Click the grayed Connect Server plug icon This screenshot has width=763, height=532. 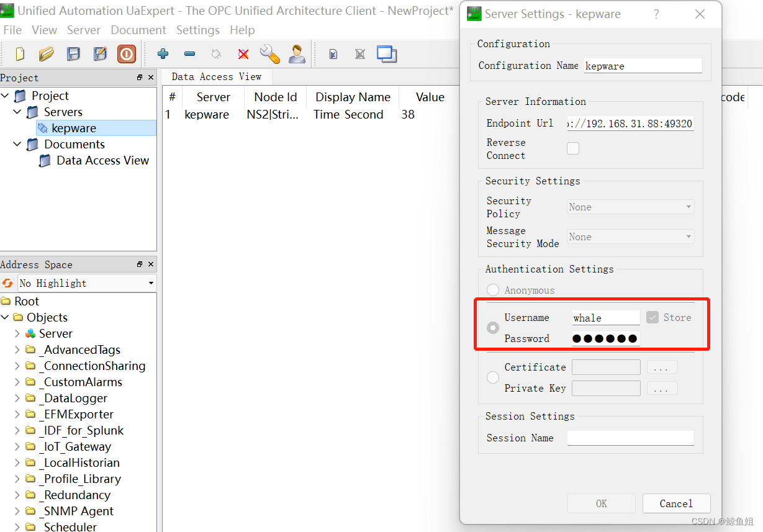click(x=217, y=54)
